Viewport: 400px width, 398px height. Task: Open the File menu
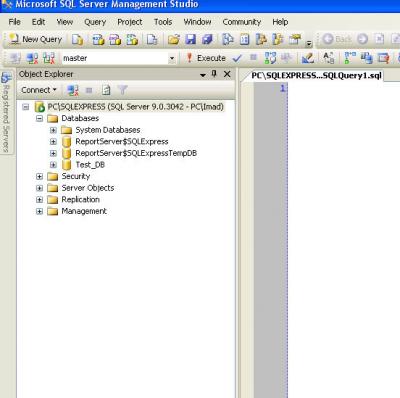pos(14,22)
